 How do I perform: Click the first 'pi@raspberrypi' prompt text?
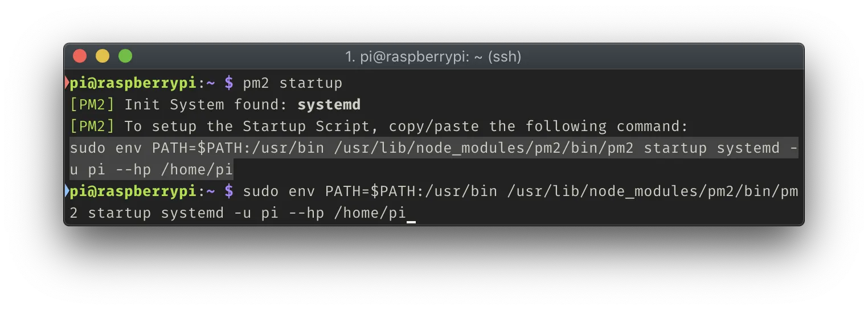tap(133, 83)
